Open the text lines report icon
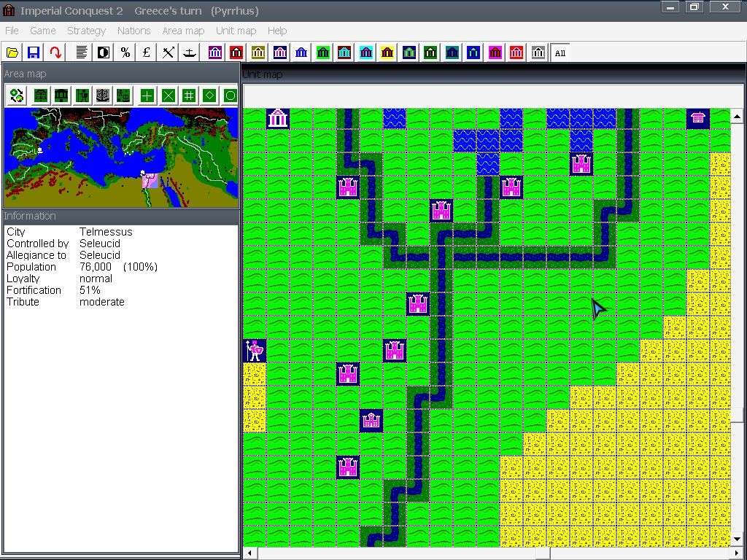Viewport: 747px width, 560px height. tap(82, 52)
